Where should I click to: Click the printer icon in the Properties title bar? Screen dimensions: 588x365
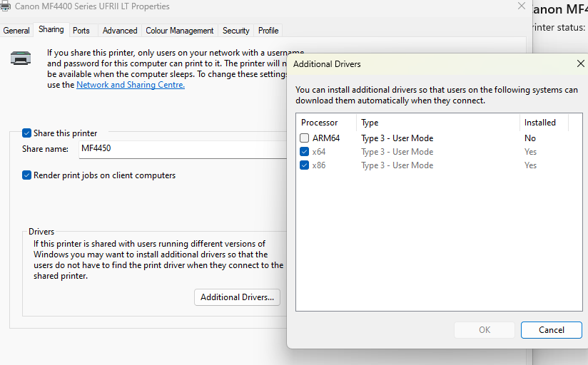point(5,6)
